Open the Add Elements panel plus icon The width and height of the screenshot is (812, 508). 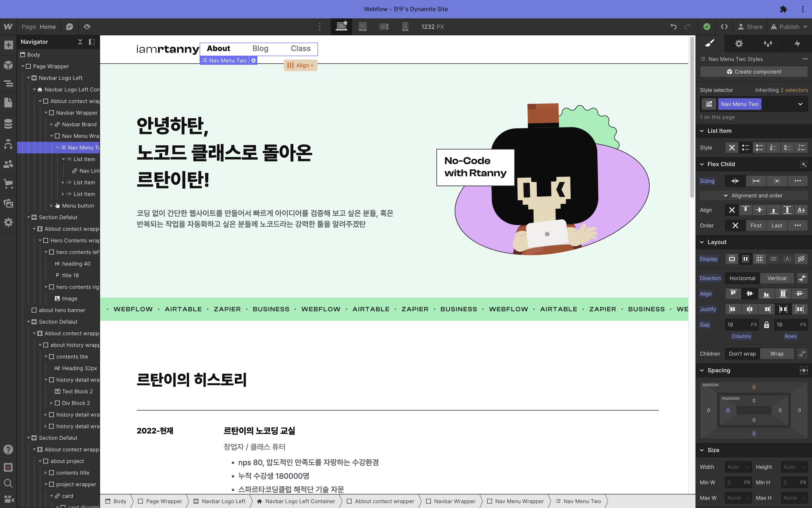tap(8, 45)
